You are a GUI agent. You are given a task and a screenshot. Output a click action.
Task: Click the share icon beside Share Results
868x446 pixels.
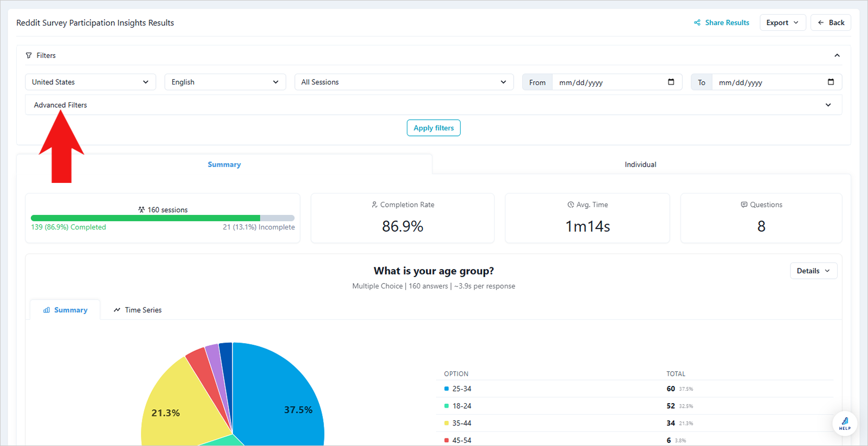[x=697, y=23]
